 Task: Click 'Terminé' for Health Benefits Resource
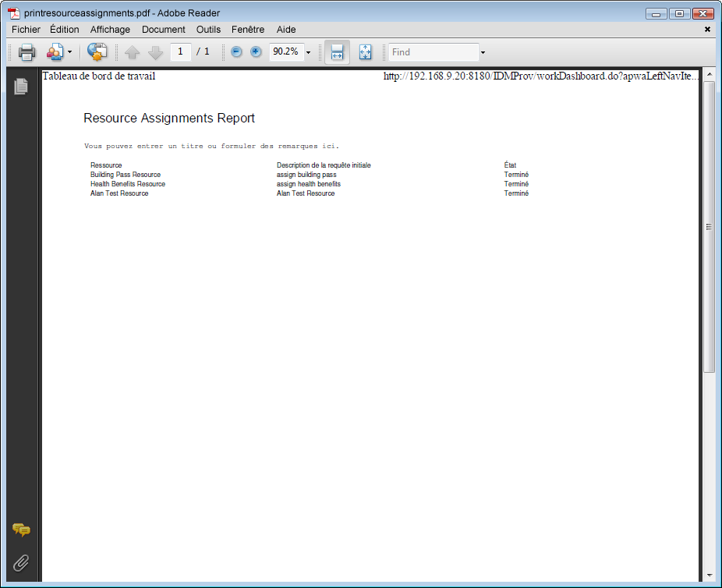tap(516, 184)
